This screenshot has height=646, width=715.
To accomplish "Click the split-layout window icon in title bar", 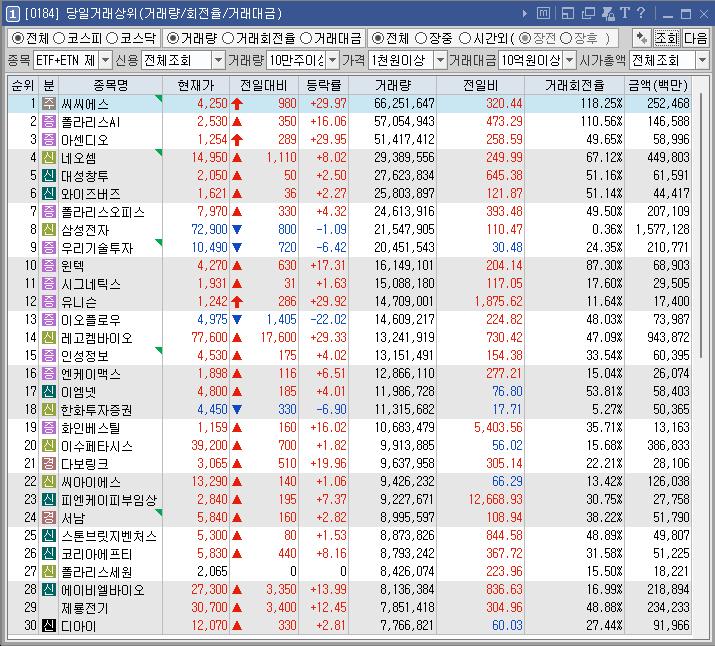I will (x=568, y=14).
